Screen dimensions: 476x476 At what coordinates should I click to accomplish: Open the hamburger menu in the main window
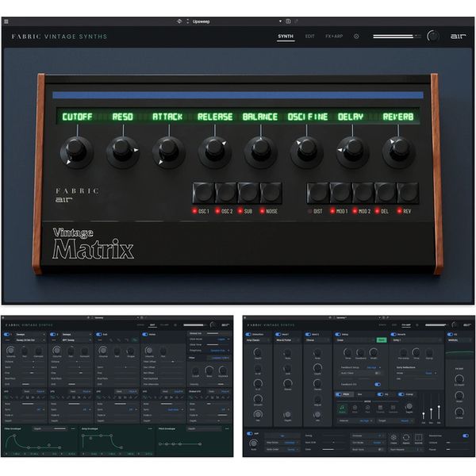pos(6,21)
